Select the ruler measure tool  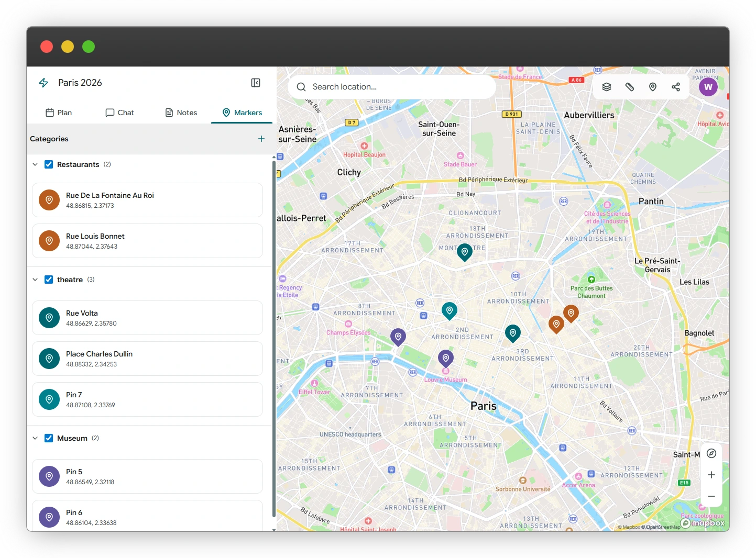click(x=630, y=87)
